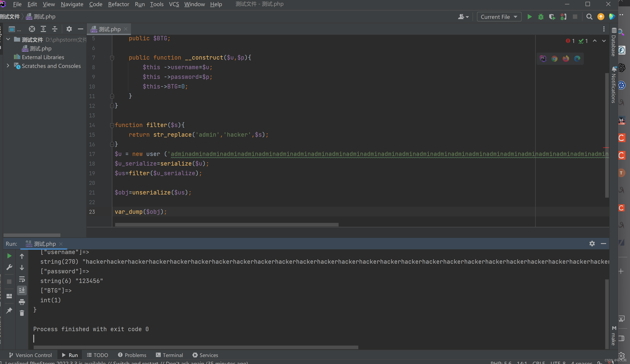Select External Libraries in project tree
Viewport: 630px width, 364px height.
[x=39, y=57]
